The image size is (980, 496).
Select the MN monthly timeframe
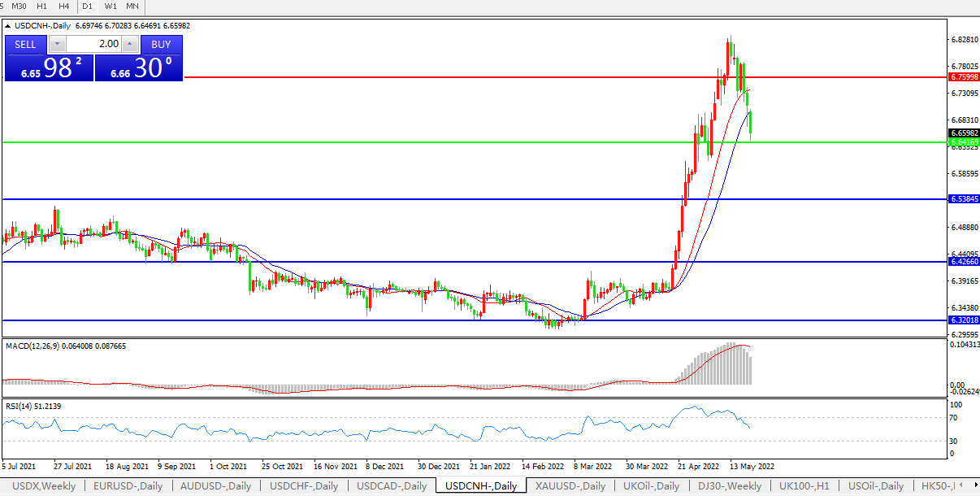click(x=132, y=7)
